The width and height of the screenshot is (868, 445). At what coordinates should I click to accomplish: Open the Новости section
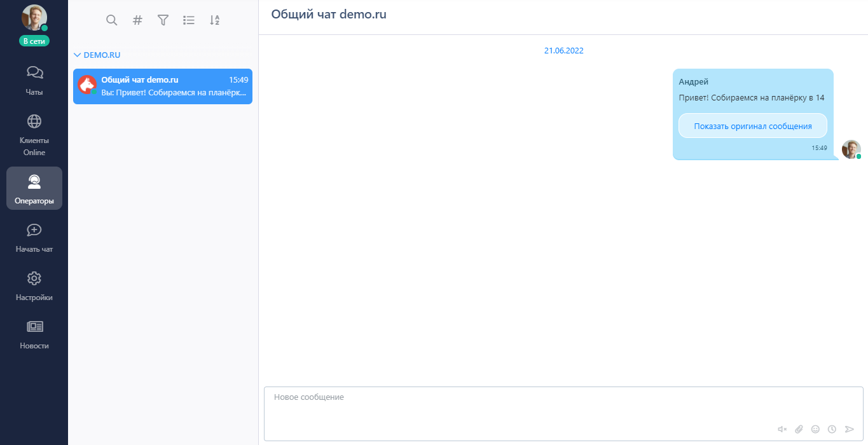click(34, 334)
